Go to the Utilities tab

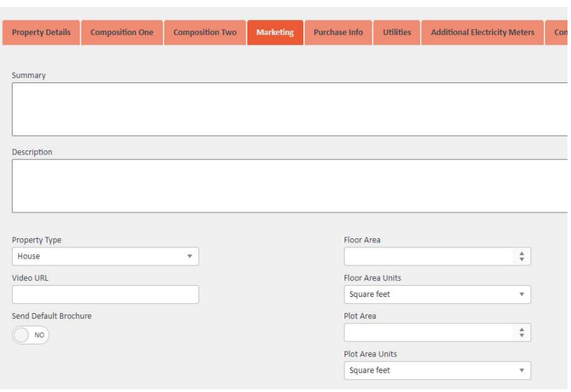[x=397, y=33]
